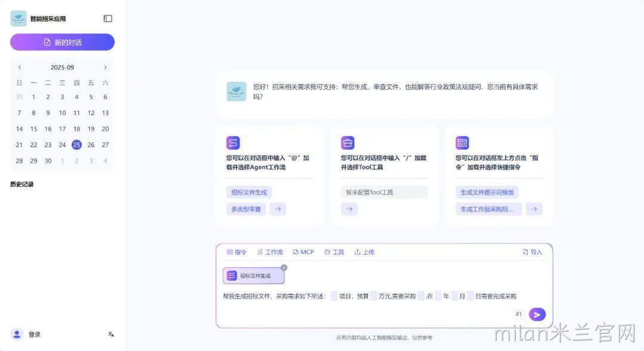Image resolution: width=644 pixels, height=351 pixels.
Task: Select September 9 in the calendar
Action: point(48,113)
